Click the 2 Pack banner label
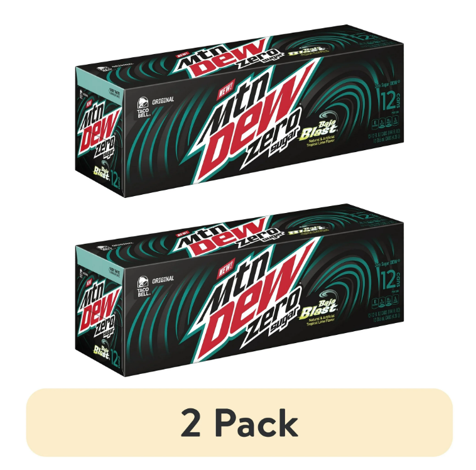 tap(239, 423)
